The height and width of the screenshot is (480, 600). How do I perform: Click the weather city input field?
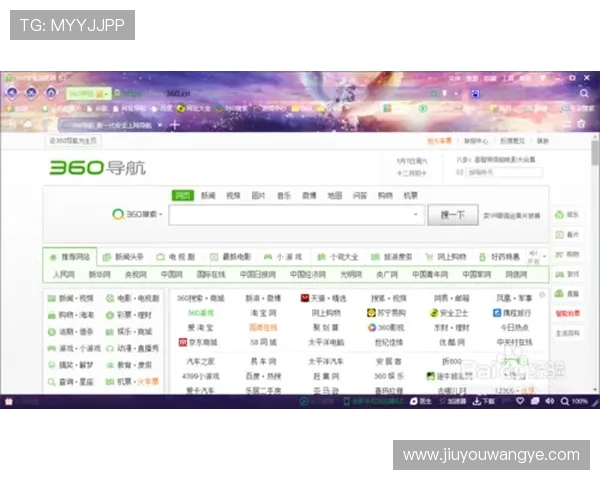tap(504, 172)
